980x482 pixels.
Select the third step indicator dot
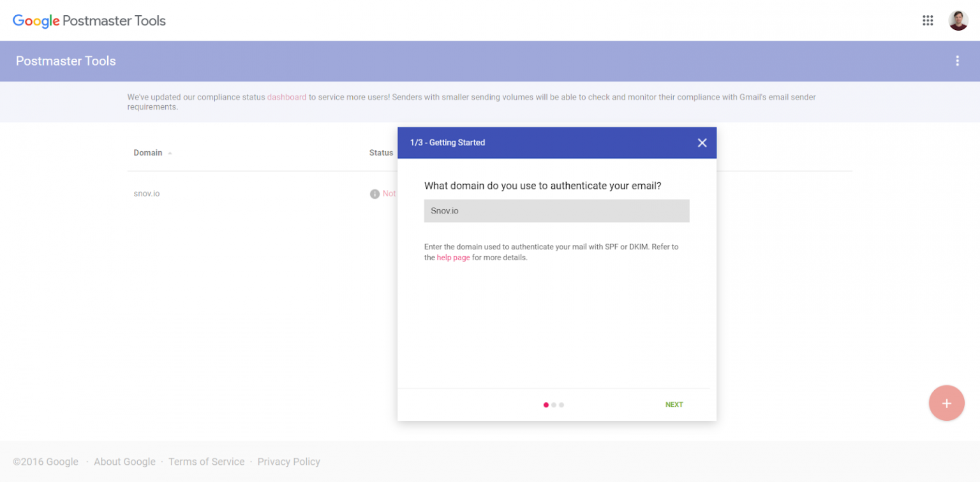tap(561, 405)
